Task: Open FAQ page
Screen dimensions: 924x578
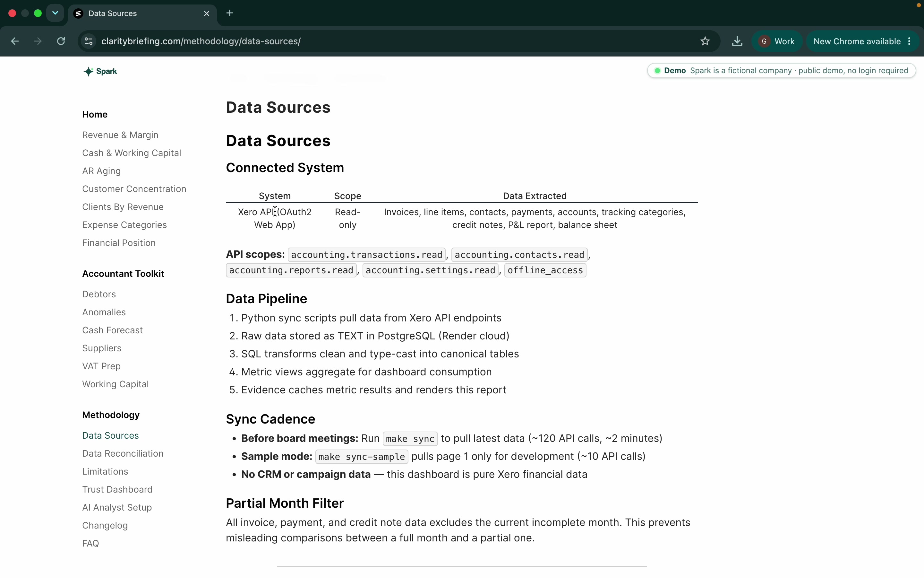Action: point(90,544)
